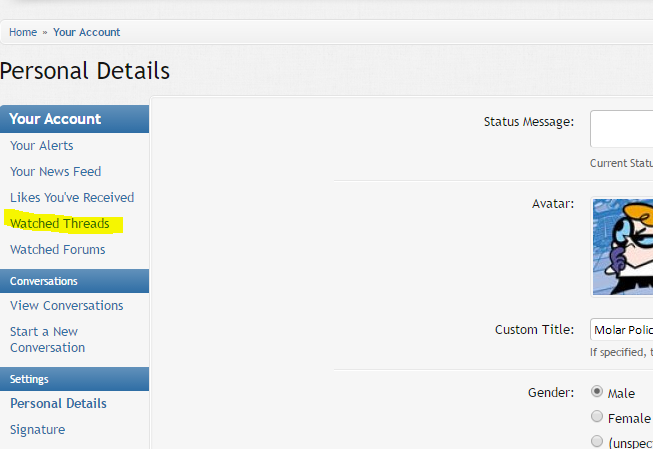Click the Settings section header
This screenshot has width=653, height=449.
[29, 379]
